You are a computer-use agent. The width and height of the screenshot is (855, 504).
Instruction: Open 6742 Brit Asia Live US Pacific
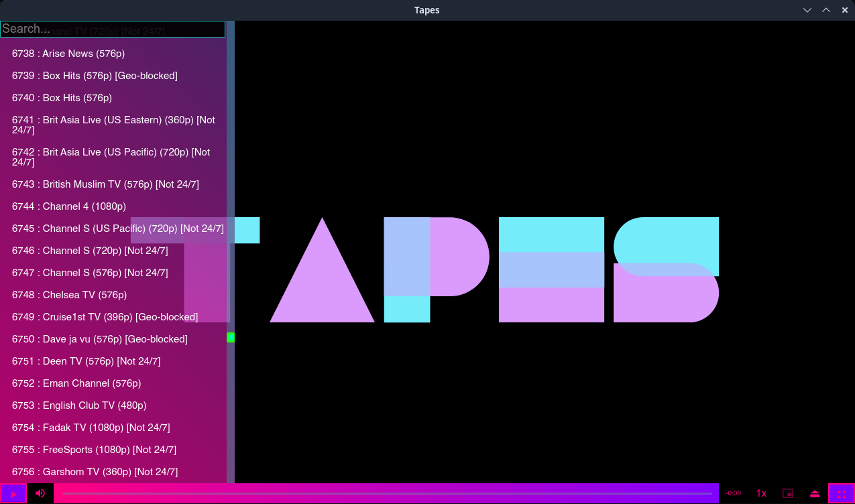[113, 157]
